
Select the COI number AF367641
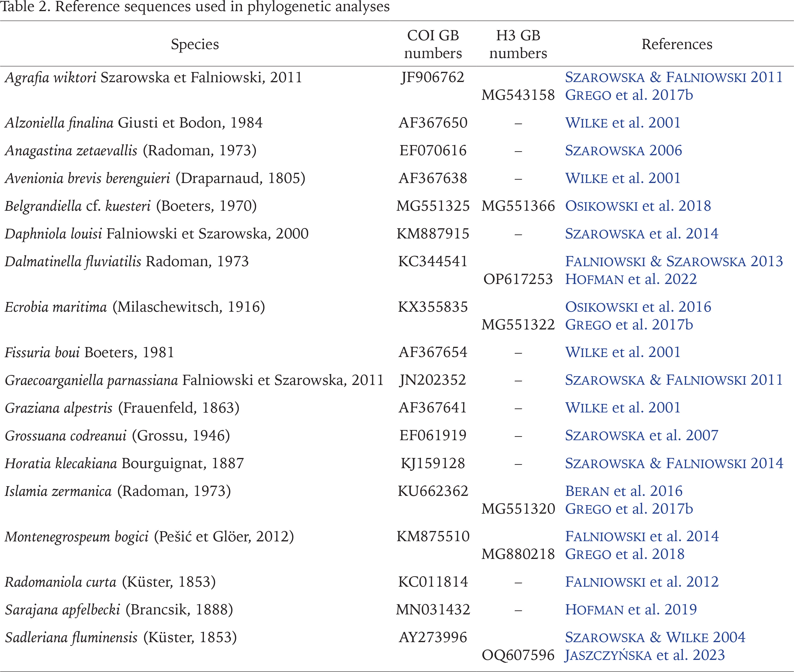pyautogui.click(x=433, y=408)
